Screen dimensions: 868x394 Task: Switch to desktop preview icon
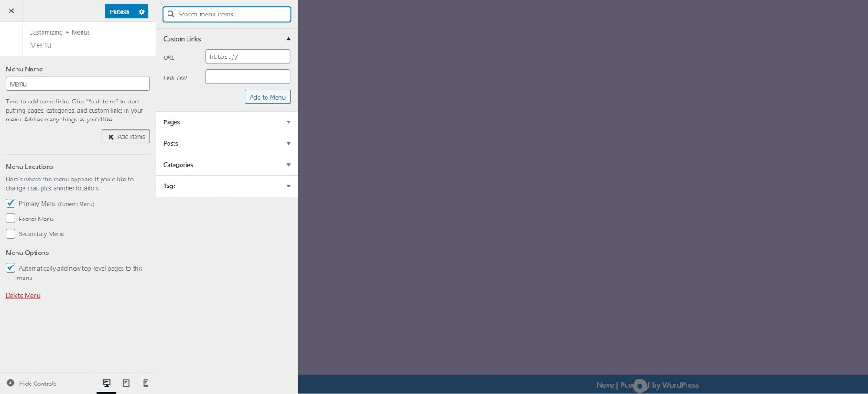point(107,384)
